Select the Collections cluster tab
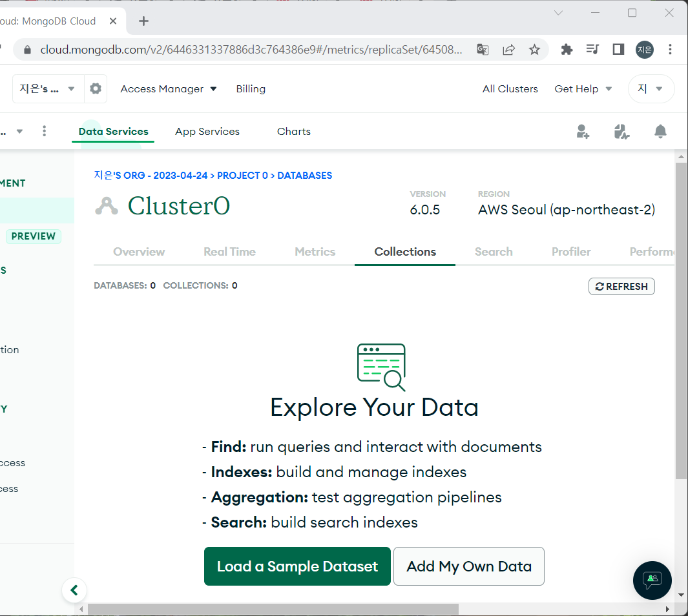Viewport: 688px width, 616px height. 405,252
